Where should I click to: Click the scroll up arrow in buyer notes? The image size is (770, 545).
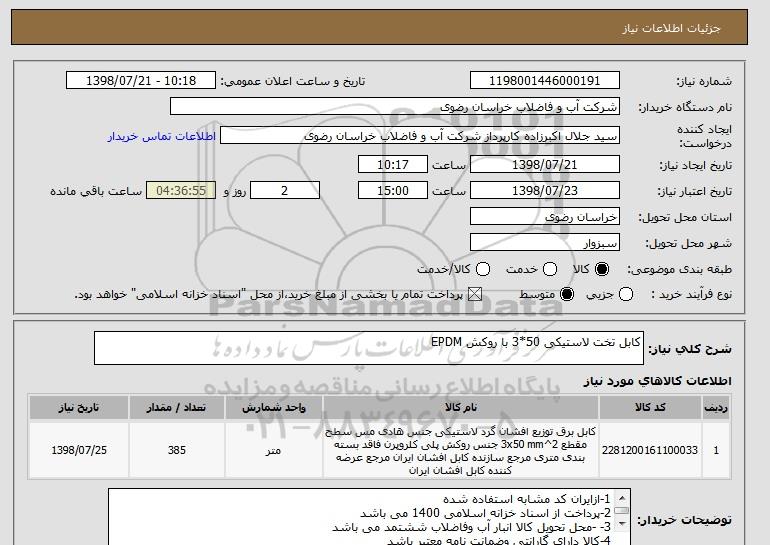click(x=622, y=497)
